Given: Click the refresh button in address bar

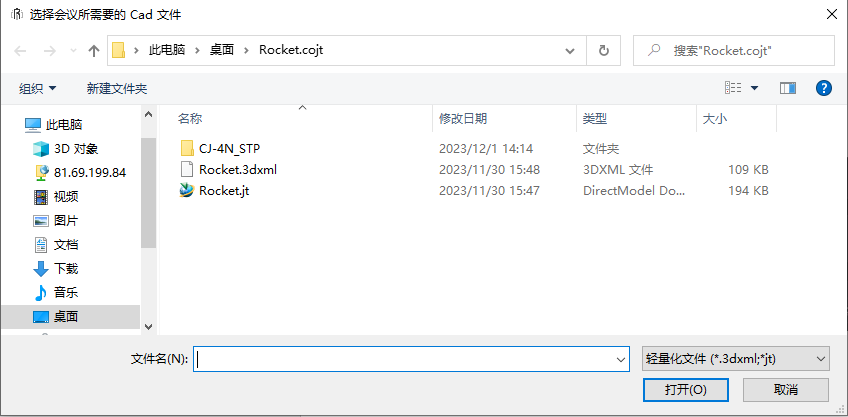Looking at the screenshot, I should point(603,50).
